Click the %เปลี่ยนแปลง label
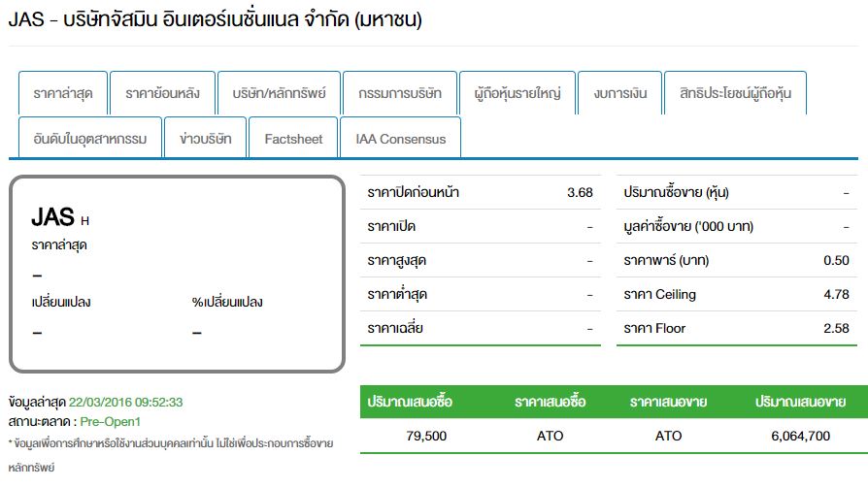The width and height of the screenshot is (868, 488). click(x=227, y=302)
